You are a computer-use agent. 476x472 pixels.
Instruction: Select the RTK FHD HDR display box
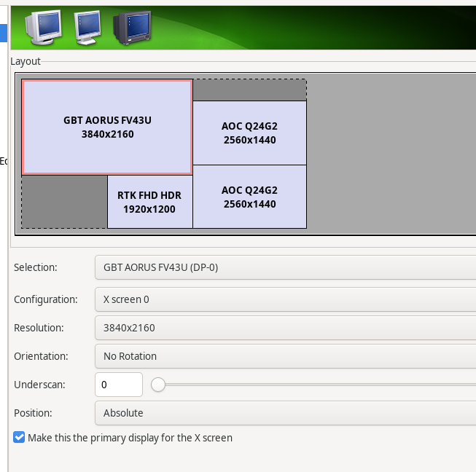149,202
